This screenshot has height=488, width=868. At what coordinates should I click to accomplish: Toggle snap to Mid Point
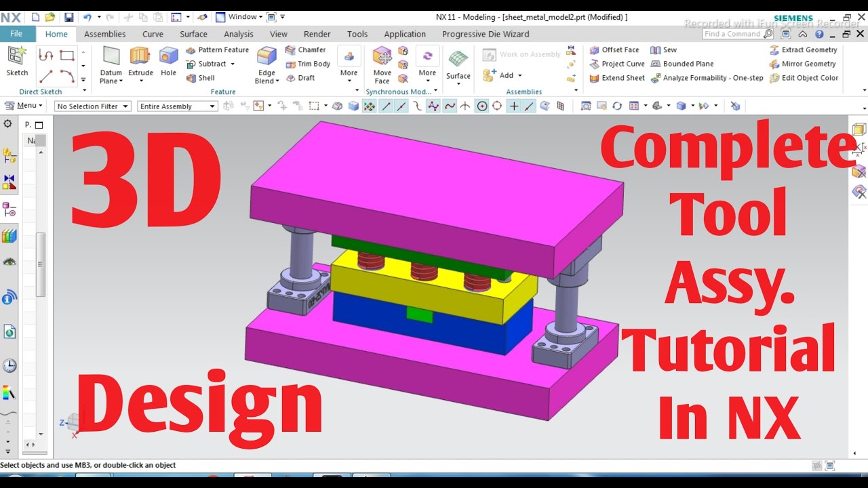pos(401,106)
